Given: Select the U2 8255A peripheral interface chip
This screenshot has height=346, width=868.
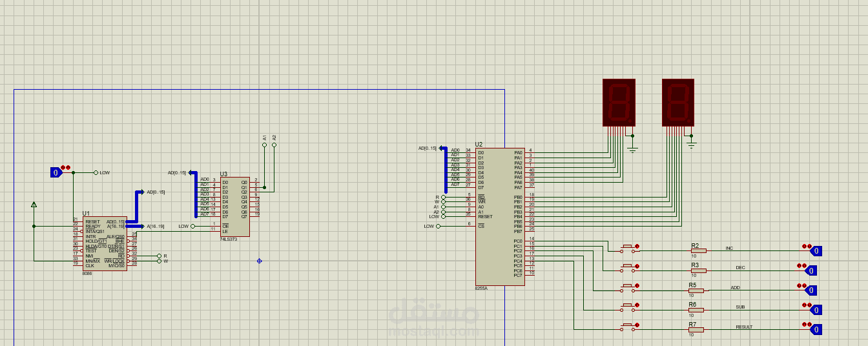Looking at the screenshot, I should click(x=500, y=216).
